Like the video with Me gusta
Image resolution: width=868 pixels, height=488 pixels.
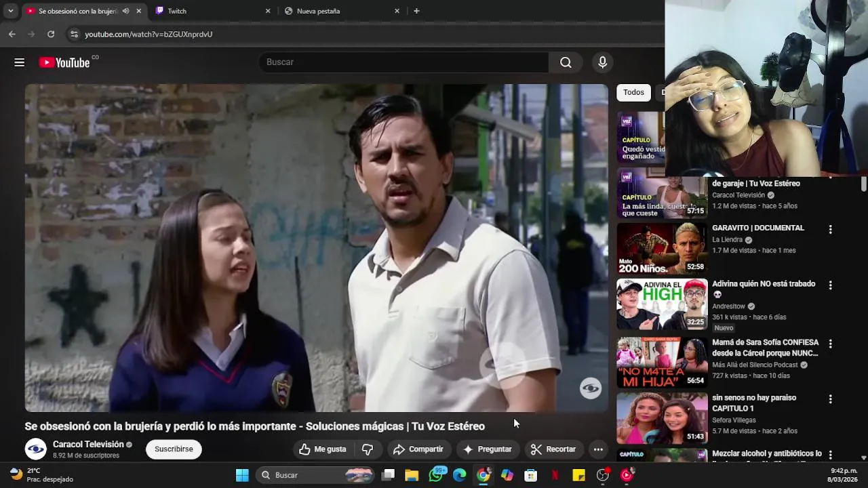pos(323,449)
